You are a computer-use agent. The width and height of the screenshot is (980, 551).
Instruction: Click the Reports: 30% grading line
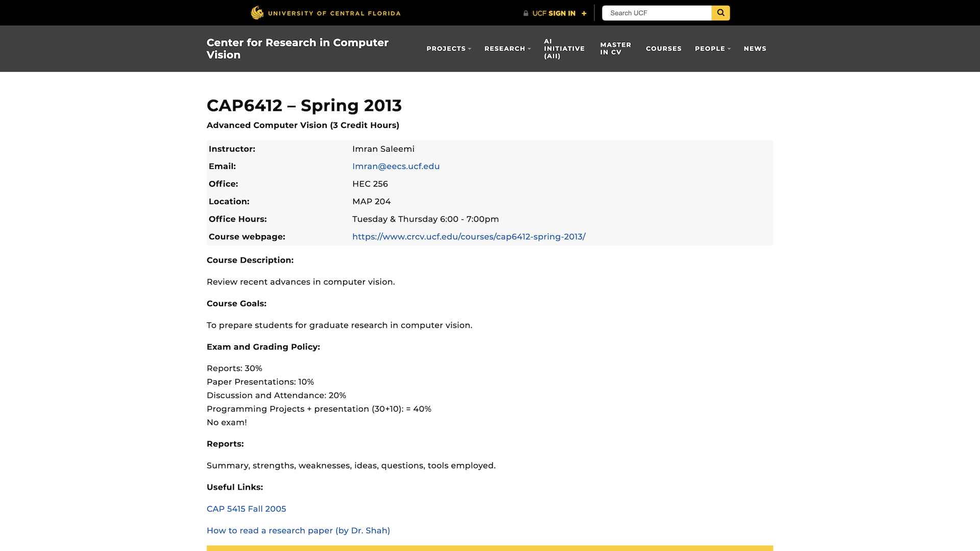(234, 368)
